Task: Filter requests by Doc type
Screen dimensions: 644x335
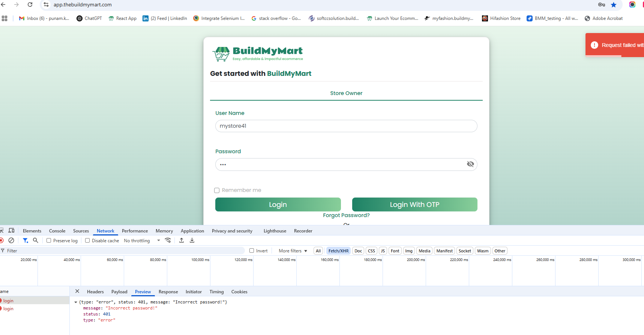Action: point(358,251)
